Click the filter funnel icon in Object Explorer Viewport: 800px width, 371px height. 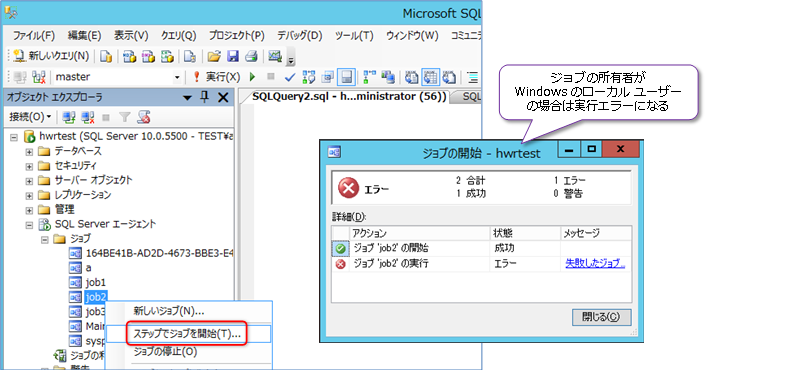pyautogui.click(x=124, y=117)
